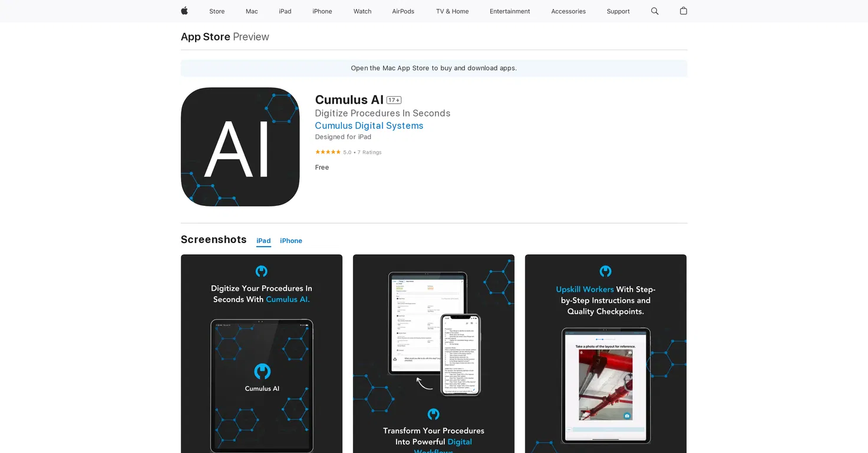
Task: Open the 'Digitize Your Procedures' screenshot
Action: 262,354
